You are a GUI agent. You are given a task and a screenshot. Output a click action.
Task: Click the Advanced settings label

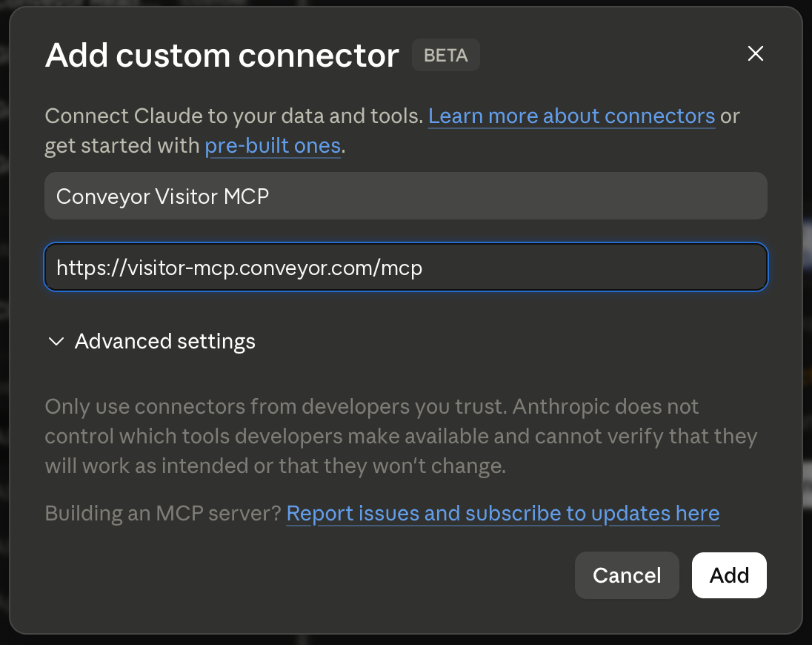(x=164, y=342)
